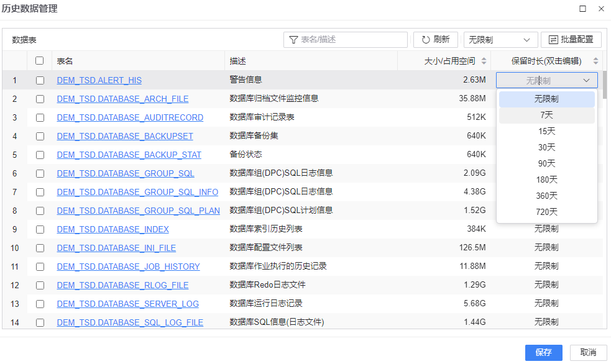This screenshot has height=364, width=611.
Task: Click the 5.68G size cell
Action: (x=475, y=304)
